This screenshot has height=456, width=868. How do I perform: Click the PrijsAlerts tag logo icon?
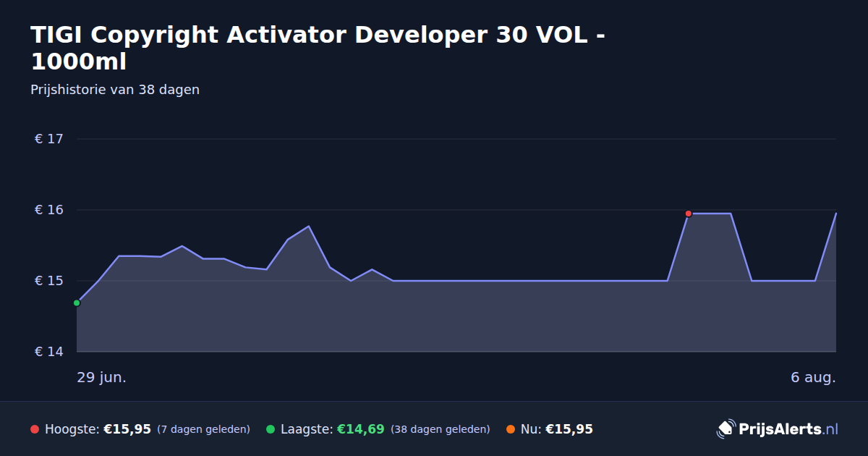point(726,429)
